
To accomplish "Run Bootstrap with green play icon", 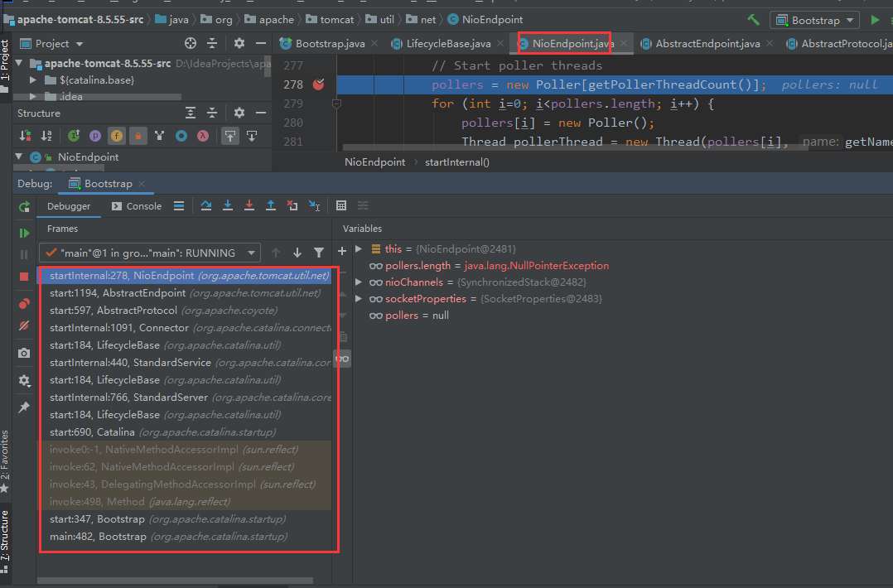I will click(875, 20).
